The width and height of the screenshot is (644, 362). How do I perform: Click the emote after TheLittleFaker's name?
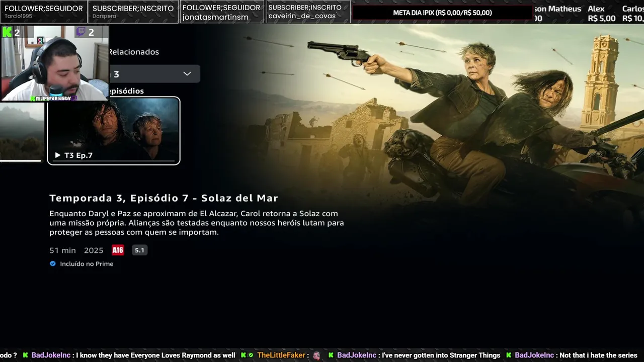pos(316,355)
